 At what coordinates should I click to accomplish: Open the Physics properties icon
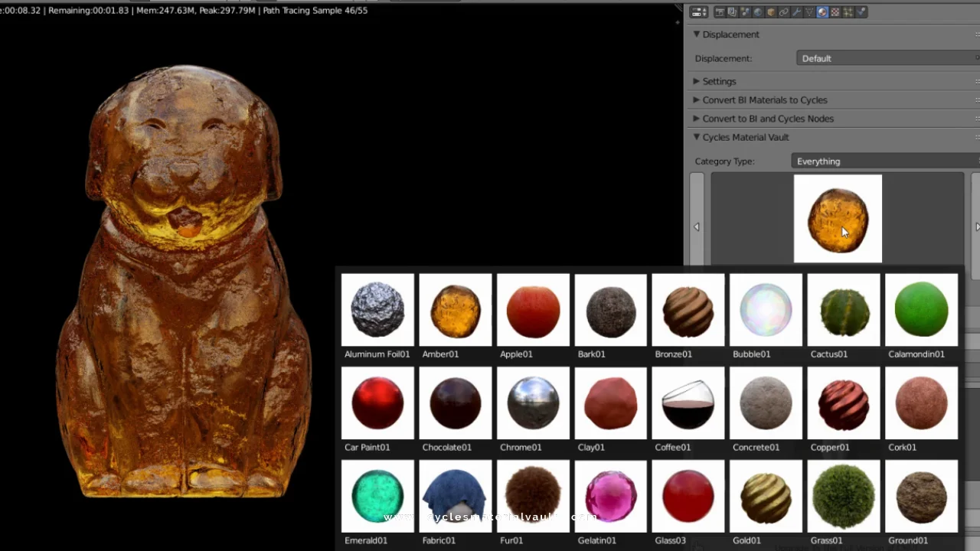coord(860,11)
